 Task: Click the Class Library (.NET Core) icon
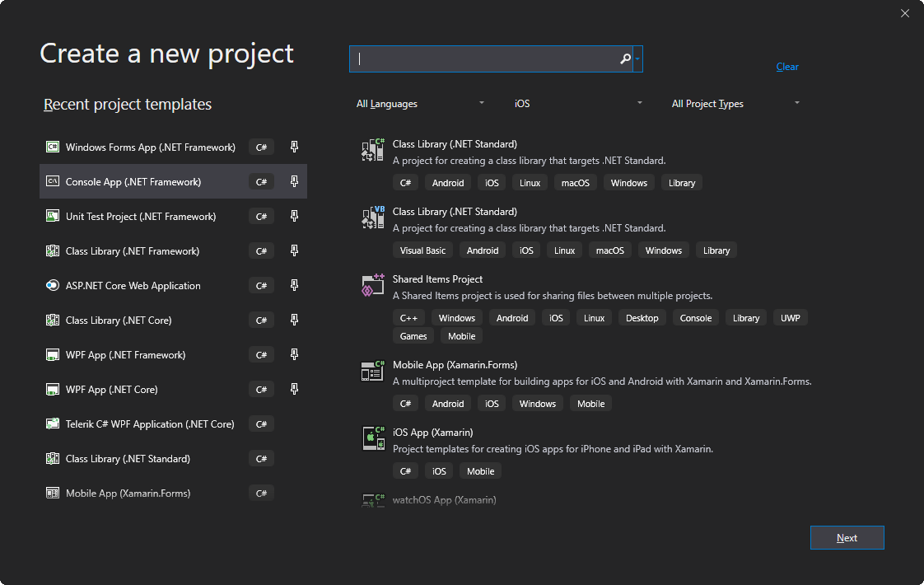(53, 321)
